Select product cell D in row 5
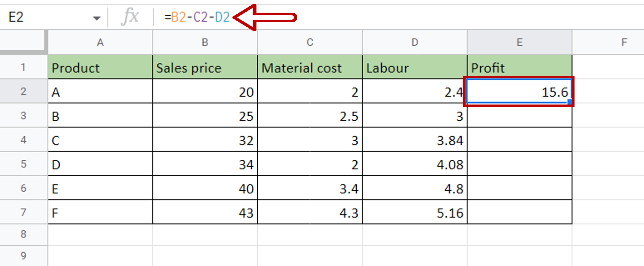644x266 pixels. pyautogui.click(x=100, y=164)
